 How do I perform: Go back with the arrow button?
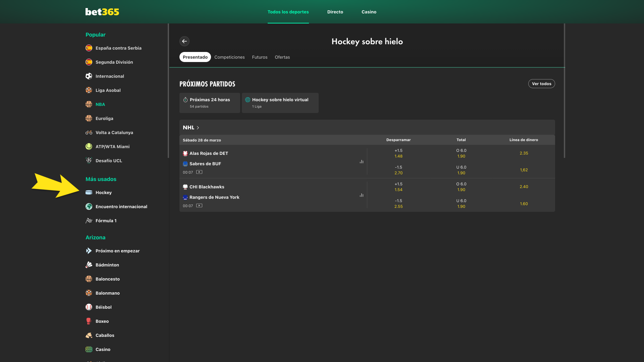(x=184, y=41)
